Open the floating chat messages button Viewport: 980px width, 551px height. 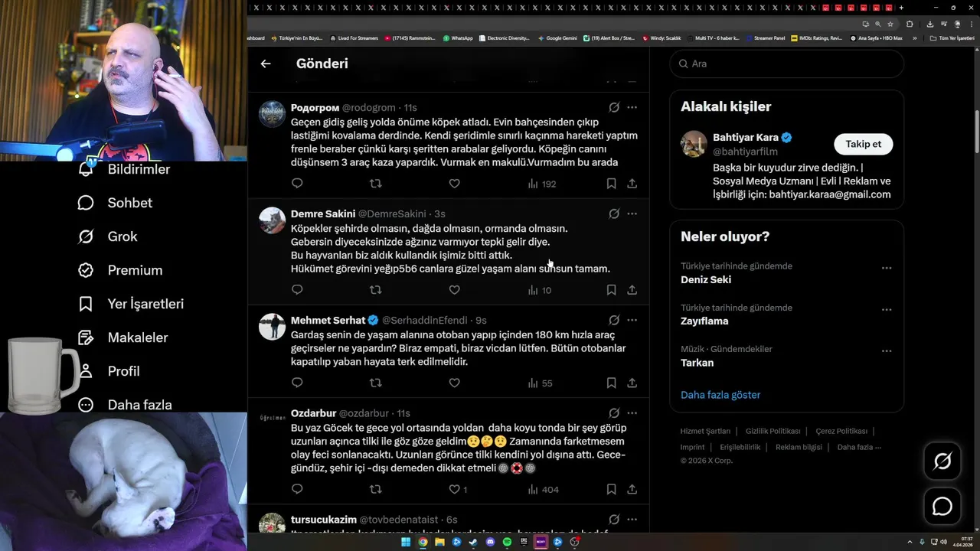click(942, 507)
